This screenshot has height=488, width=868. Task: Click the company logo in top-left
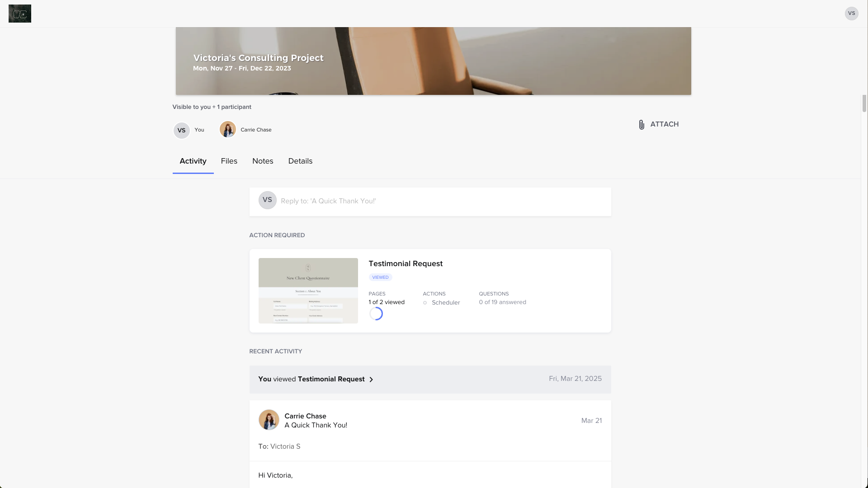point(20,14)
